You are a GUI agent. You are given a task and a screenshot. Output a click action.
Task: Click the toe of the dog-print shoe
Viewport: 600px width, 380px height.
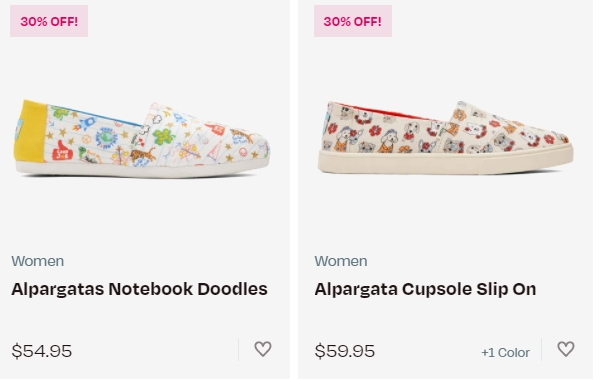pos(557,138)
